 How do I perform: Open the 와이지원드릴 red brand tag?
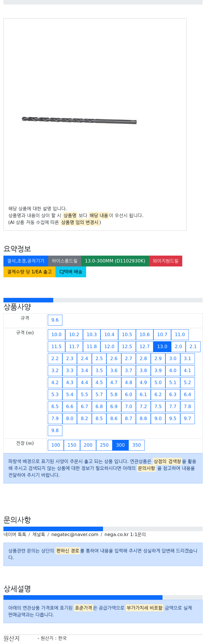click(166, 261)
